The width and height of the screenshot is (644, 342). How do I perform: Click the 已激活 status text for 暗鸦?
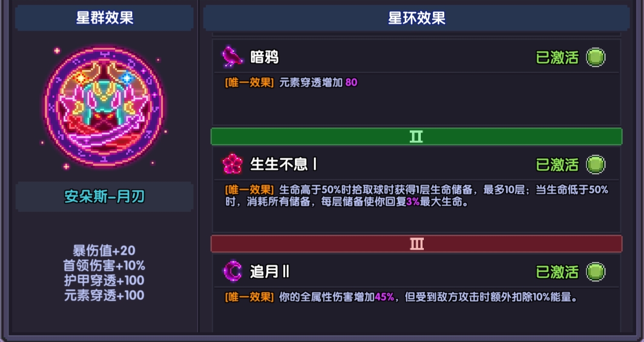pyautogui.click(x=557, y=57)
